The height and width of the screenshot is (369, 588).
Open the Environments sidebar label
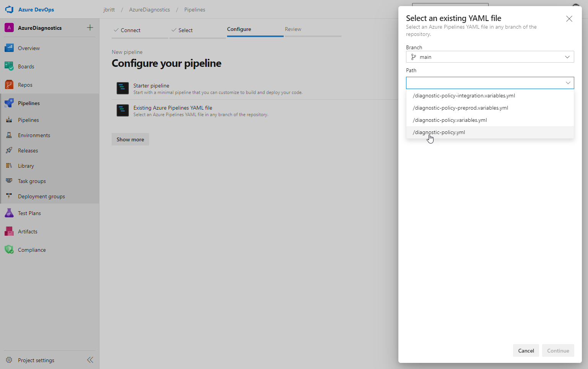(34, 135)
